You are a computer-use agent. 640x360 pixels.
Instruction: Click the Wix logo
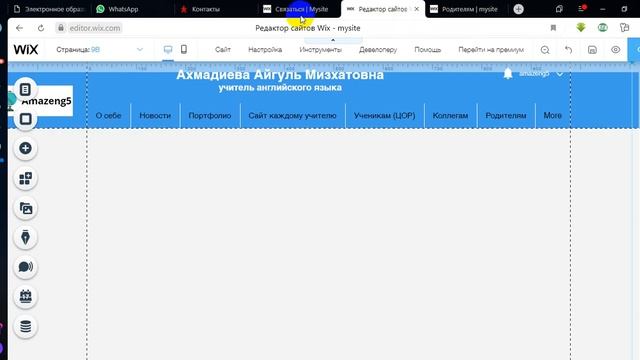(26, 49)
